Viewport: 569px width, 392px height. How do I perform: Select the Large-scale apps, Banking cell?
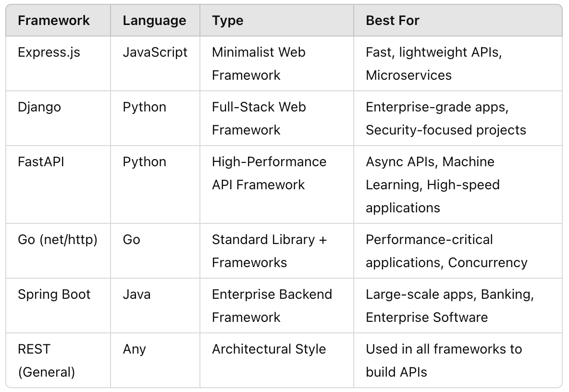[x=449, y=306]
